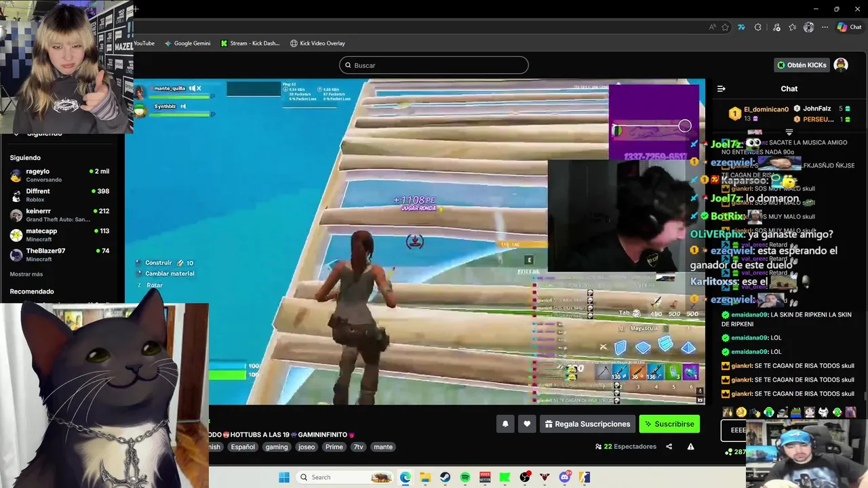Open File Explorer from the taskbar

425,477
